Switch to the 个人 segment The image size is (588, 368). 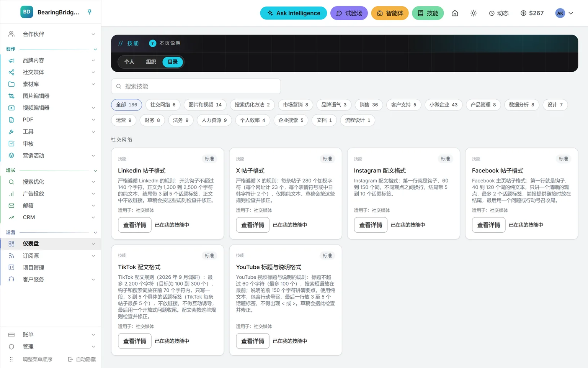(129, 62)
